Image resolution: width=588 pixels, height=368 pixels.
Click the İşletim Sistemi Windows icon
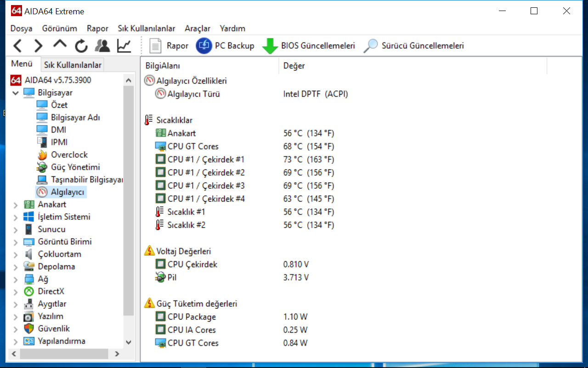(x=29, y=217)
